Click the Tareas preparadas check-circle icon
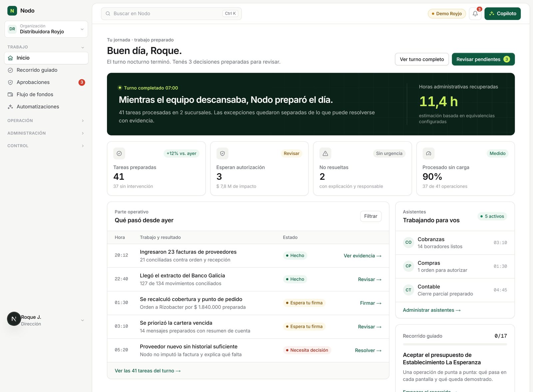The height and width of the screenshot is (392, 533). tap(119, 154)
